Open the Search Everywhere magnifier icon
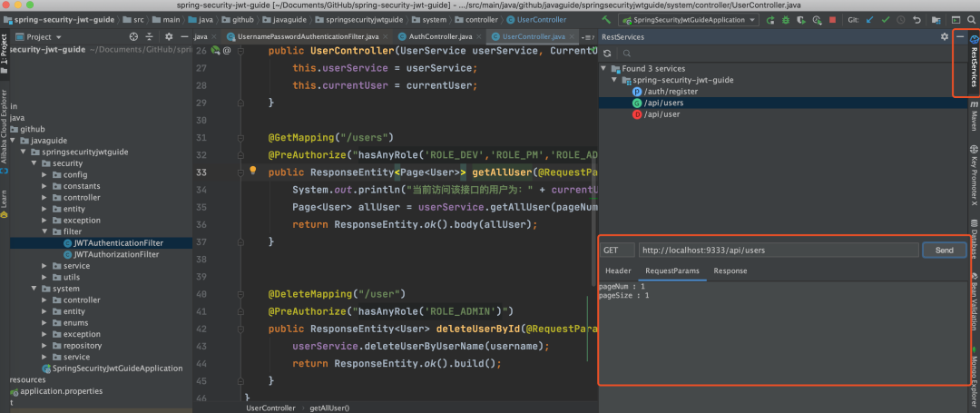Image resolution: width=980 pixels, height=413 pixels. 970,19
